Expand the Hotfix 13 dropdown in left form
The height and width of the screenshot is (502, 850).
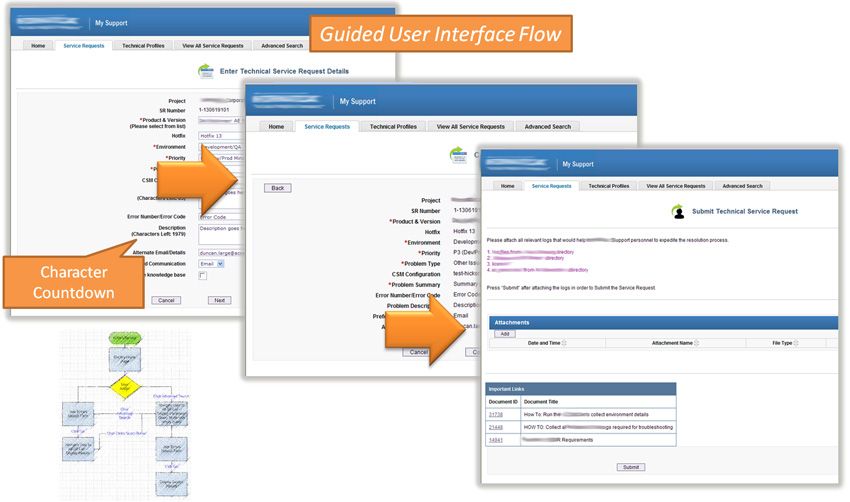point(220,135)
